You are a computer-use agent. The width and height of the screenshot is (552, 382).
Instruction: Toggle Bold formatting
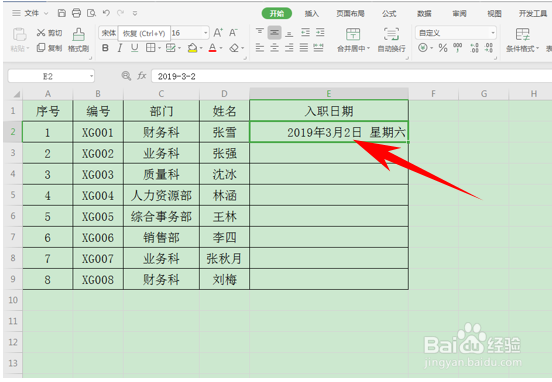pos(105,48)
